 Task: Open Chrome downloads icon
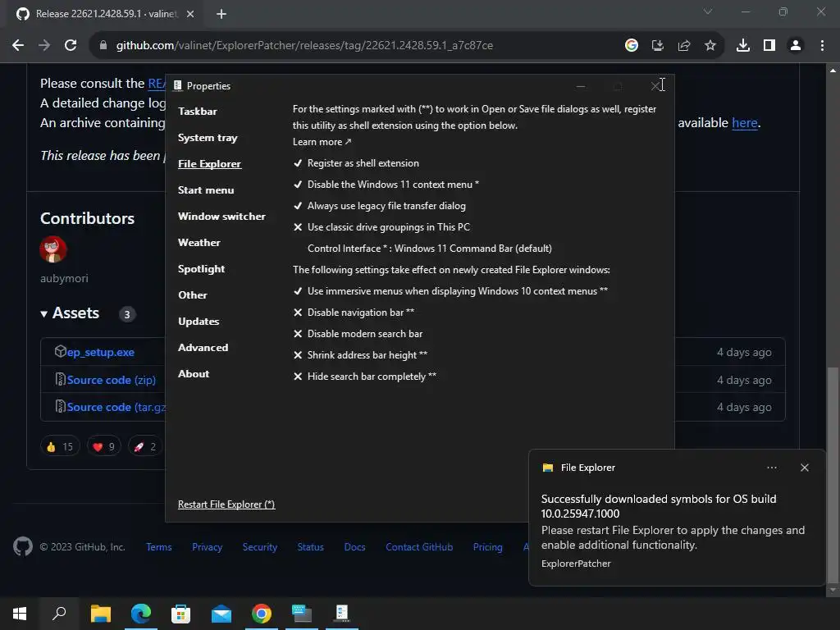(743, 46)
